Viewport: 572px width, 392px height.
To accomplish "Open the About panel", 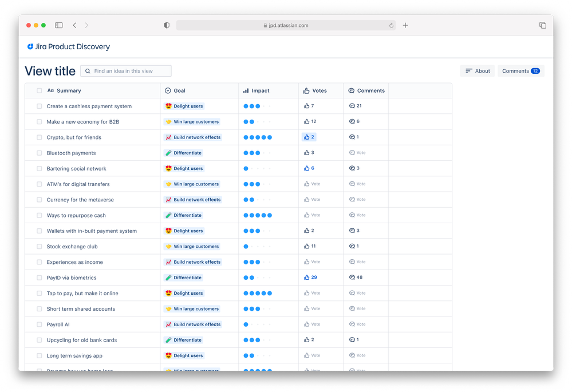I will (x=478, y=71).
